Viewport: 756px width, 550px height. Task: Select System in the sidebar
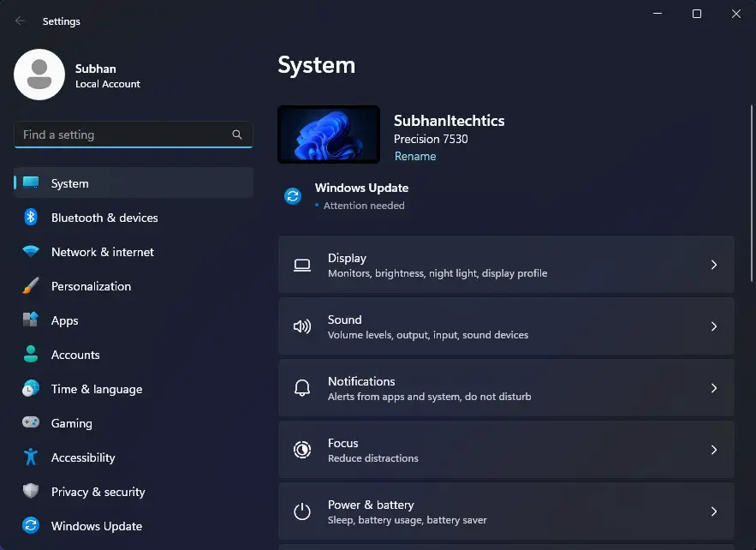coord(134,182)
